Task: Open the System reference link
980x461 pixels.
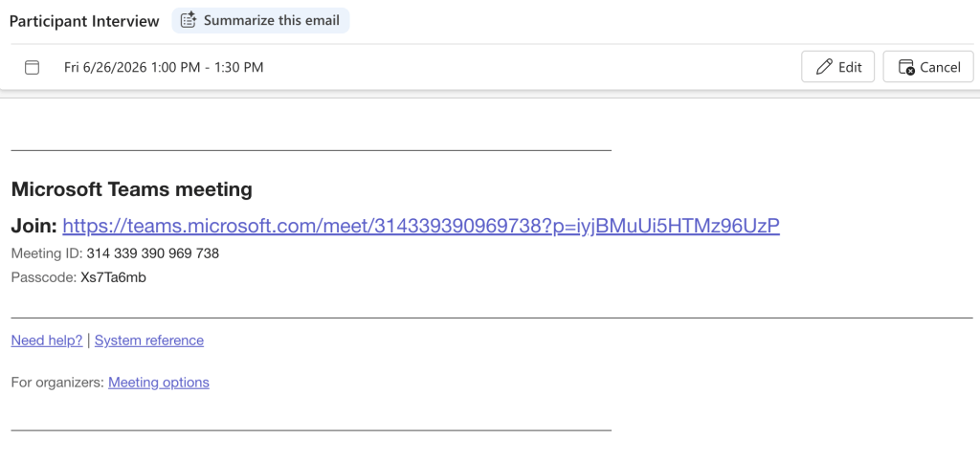Action: click(x=148, y=340)
